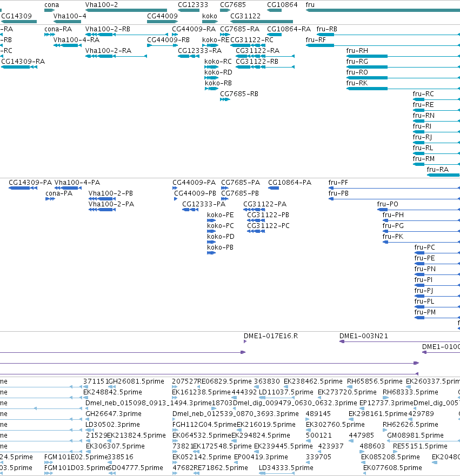Select transcript CG31122-RA
The height and width of the screenshot is (476, 460).
[265, 56]
